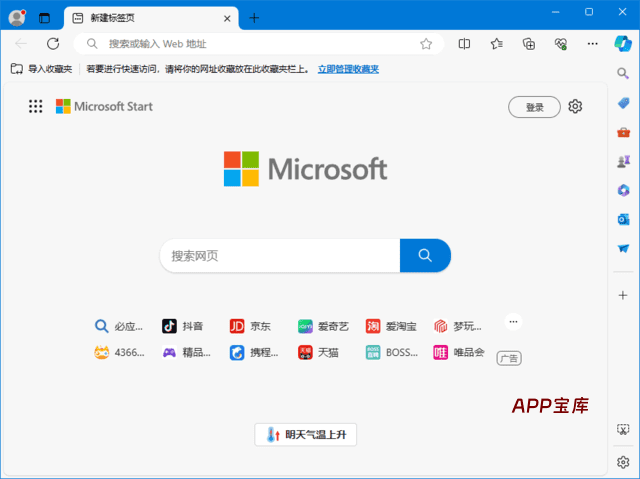The width and height of the screenshot is (640, 479).
Task: Add page to favorites star icon
Action: pyautogui.click(x=426, y=44)
